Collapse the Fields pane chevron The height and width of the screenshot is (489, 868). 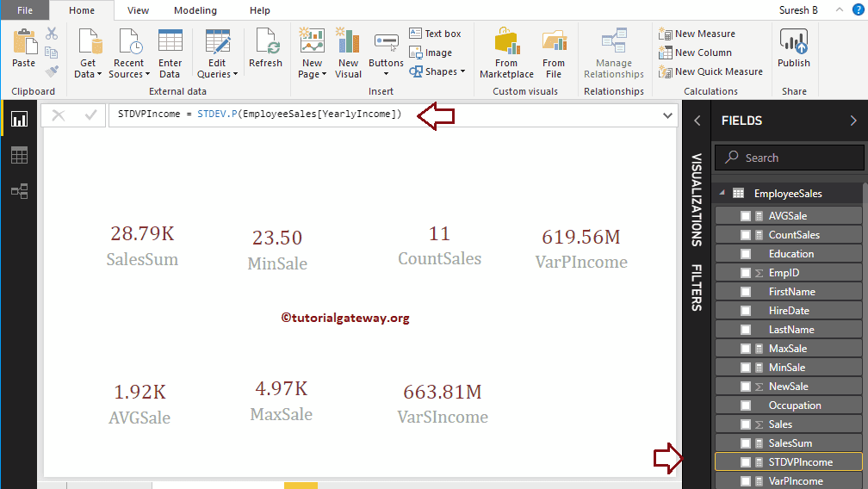pyautogui.click(x=853, y=121)
